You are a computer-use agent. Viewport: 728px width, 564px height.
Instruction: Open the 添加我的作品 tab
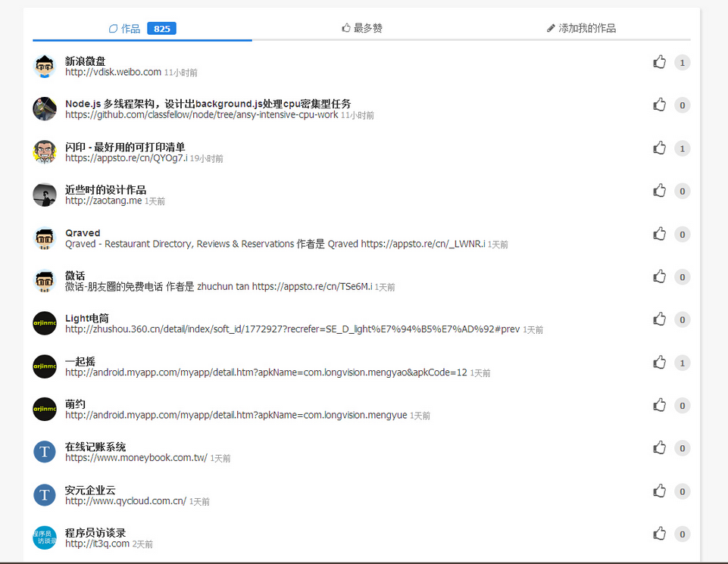coord(581,28)
